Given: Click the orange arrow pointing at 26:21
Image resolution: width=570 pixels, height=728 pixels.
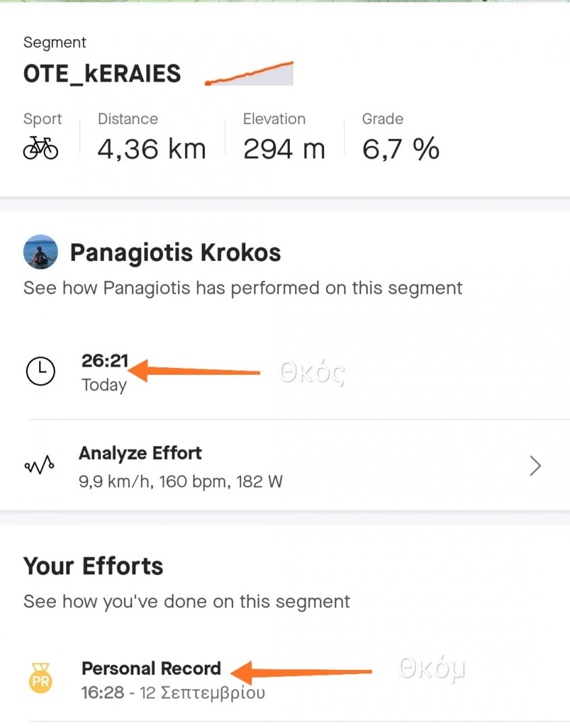Looking at the screenshot, I should click(x=194, y=371).
